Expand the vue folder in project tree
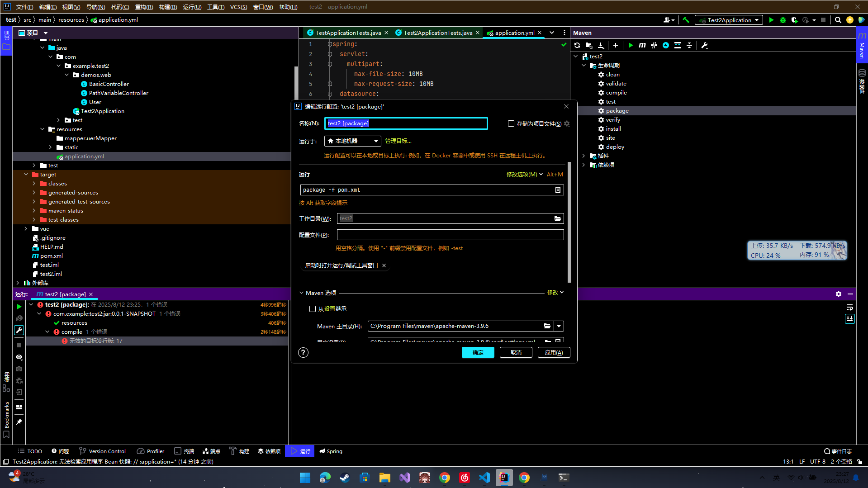The height and width of the screenshot is (488, 868). click(x=26, y=229)
